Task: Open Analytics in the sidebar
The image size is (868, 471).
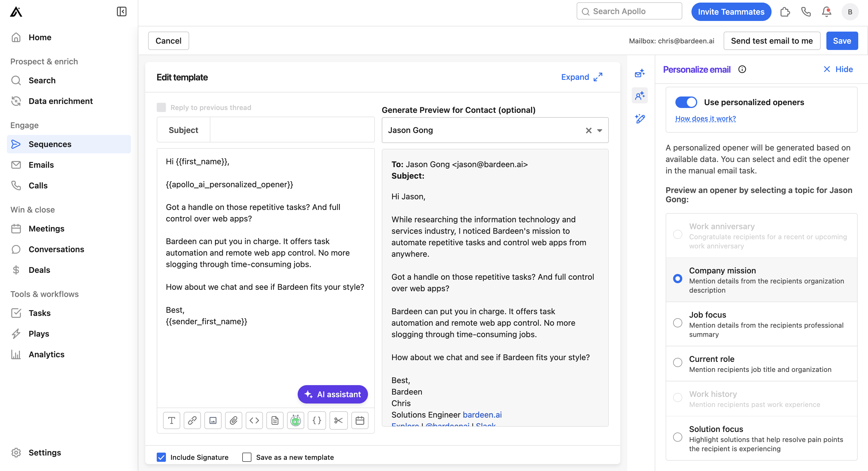Action: click(x=46, y=354)
